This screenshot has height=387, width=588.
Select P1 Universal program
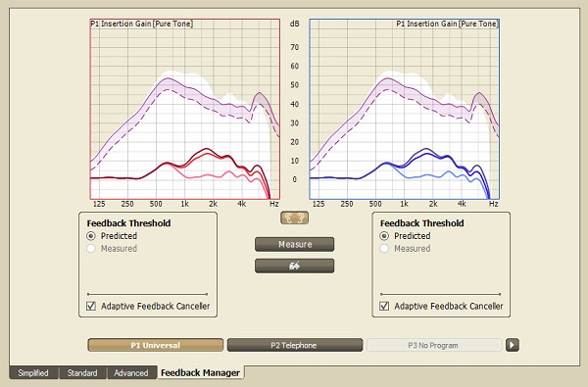coord(155,345)
